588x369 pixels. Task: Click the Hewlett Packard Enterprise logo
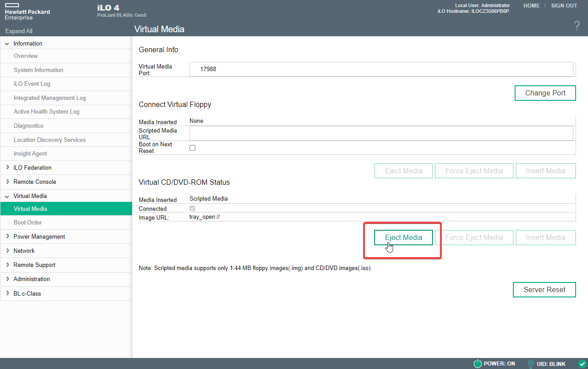pos(27,12)
